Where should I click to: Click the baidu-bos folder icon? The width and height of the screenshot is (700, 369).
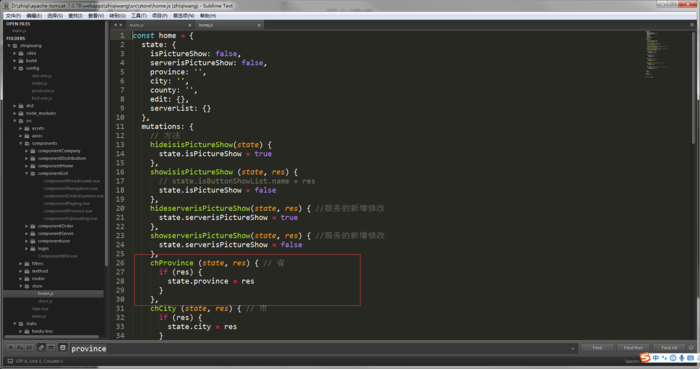(27, 331)
